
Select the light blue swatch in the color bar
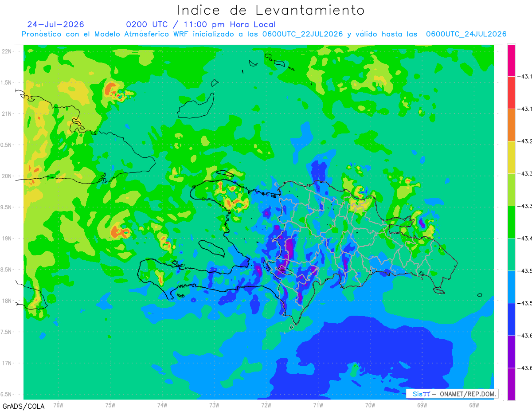click(511, 287)
